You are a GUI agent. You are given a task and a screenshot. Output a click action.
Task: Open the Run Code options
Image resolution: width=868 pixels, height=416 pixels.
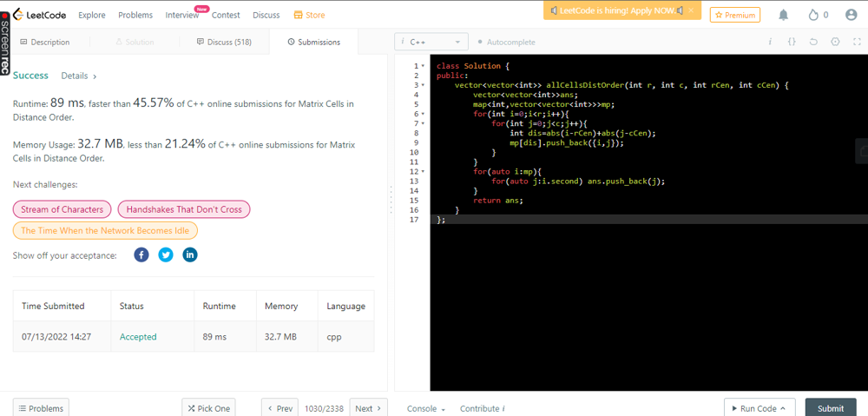(x=759, y=408)
